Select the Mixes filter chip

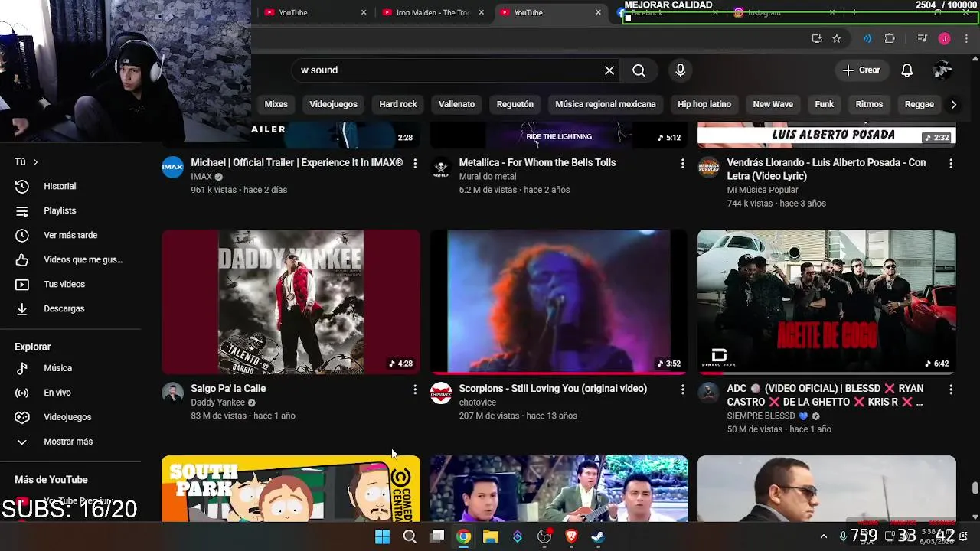(276, 104)
